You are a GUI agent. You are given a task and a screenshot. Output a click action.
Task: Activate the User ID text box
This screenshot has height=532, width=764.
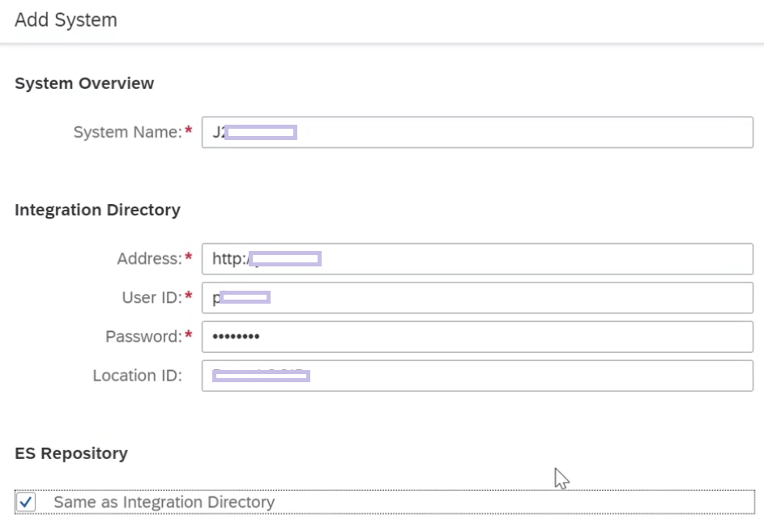477,298
